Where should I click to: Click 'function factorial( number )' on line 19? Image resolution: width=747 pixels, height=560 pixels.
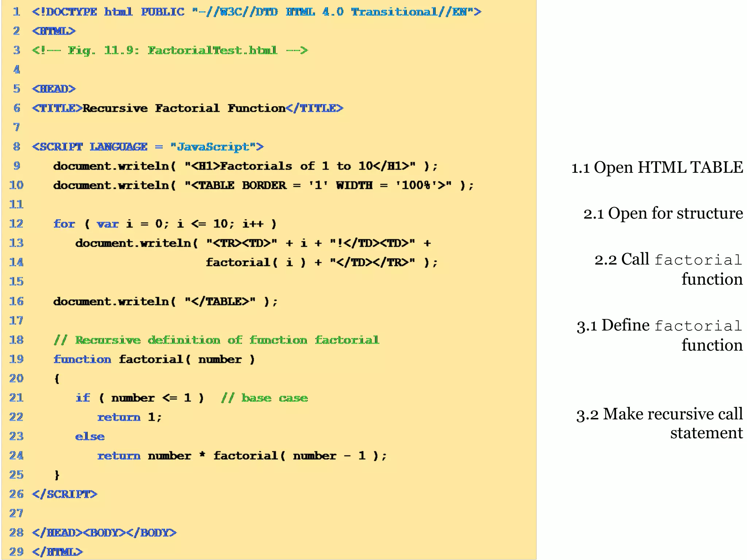[x=154, y=359]
